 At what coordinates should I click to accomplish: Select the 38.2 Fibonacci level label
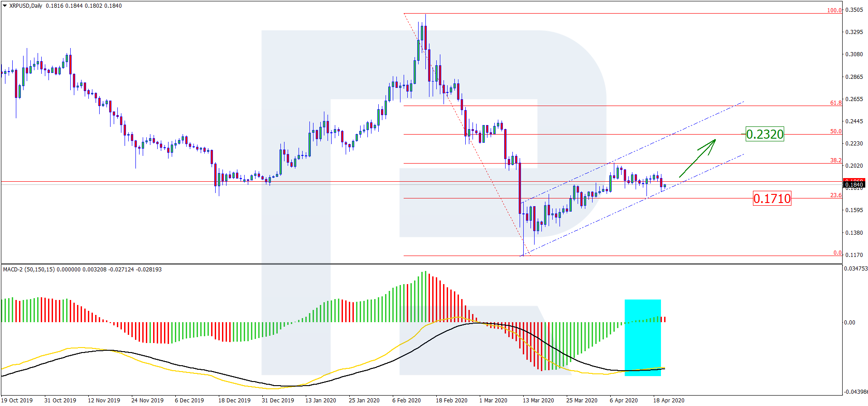click(x=836, y=160)
